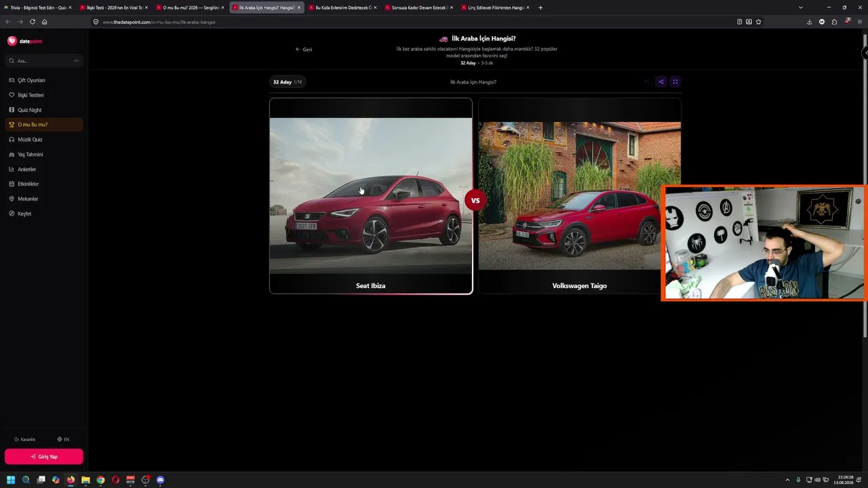
Task: Open Task View on the taskbar
Action: pyautogui.click(x=41, y=480)
